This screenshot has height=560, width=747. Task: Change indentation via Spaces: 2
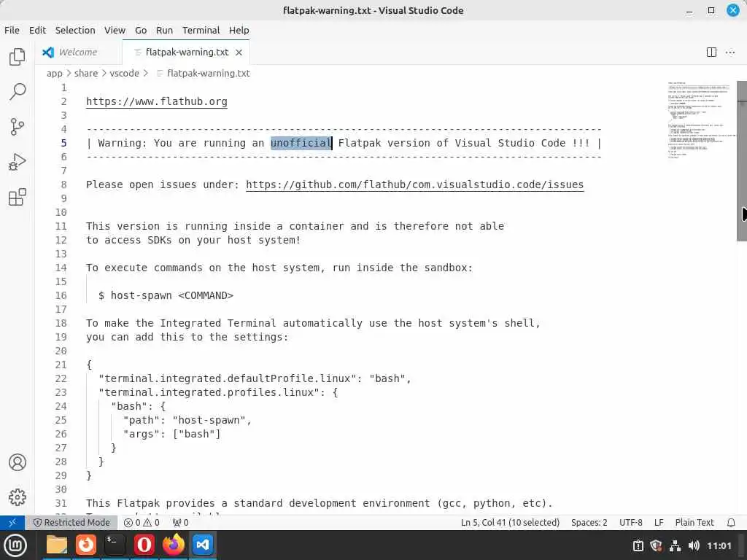589,522
